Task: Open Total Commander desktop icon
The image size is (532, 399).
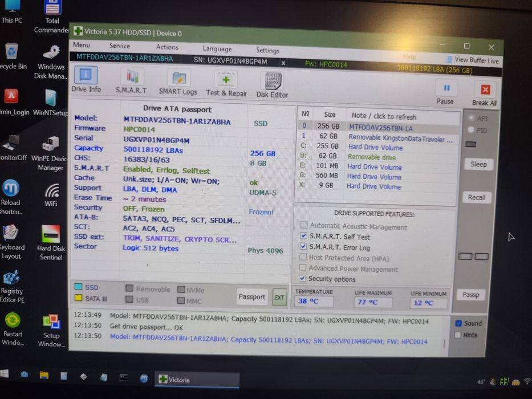Action: click(52, 17)
